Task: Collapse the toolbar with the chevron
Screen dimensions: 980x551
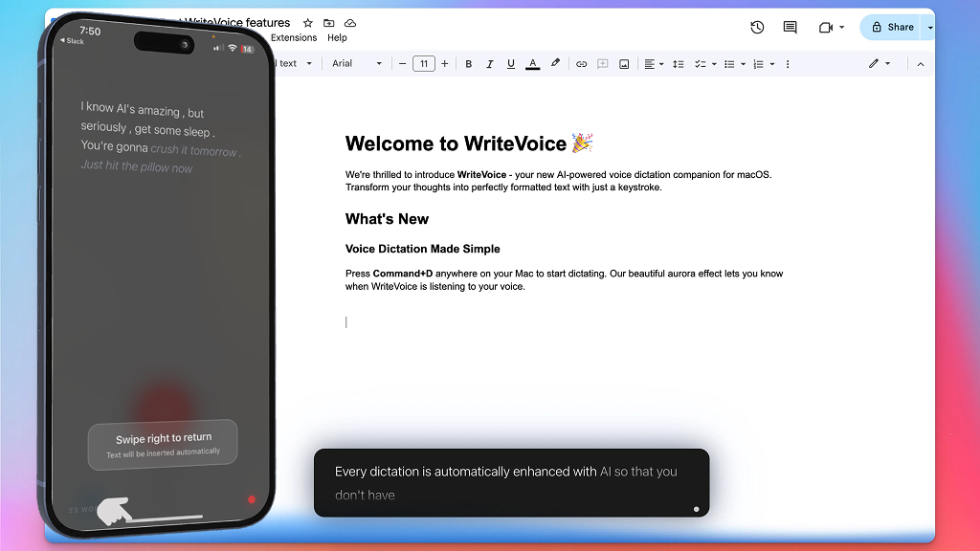Action: [x=920, y=63]
